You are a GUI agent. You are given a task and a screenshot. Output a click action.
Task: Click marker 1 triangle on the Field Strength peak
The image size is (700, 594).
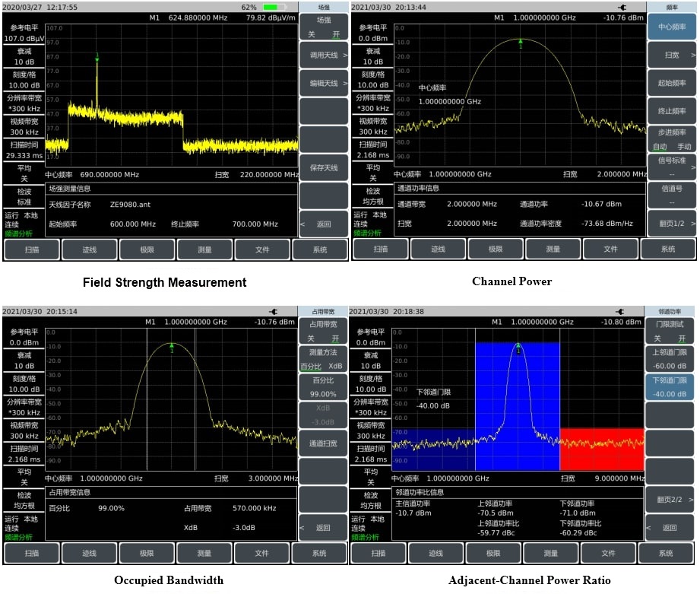(x=97, y=57)
